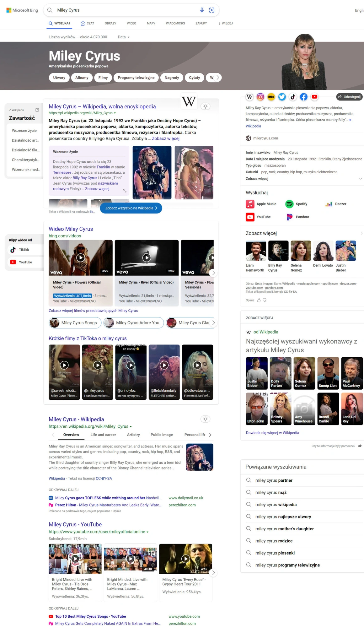Viewport: 364px width, 628px height.
Task: Play the Flowers Official Video thumbnail
Action: tap(81, 257)
